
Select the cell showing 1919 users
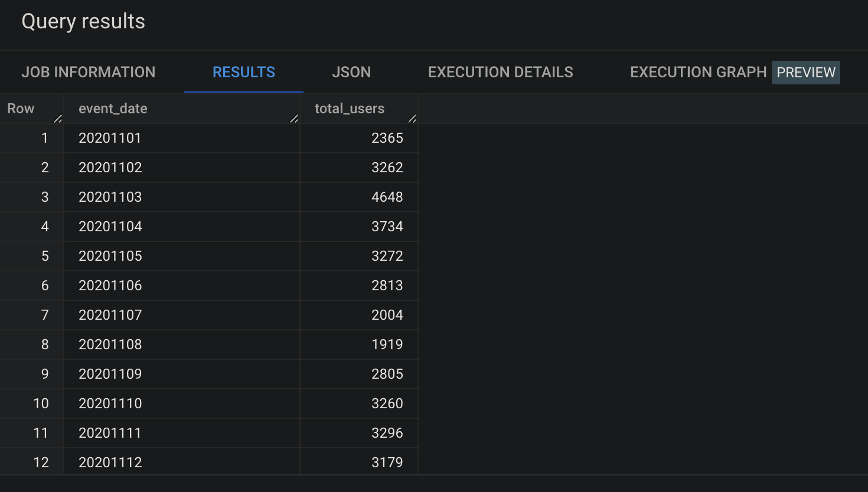pos(359,345)
